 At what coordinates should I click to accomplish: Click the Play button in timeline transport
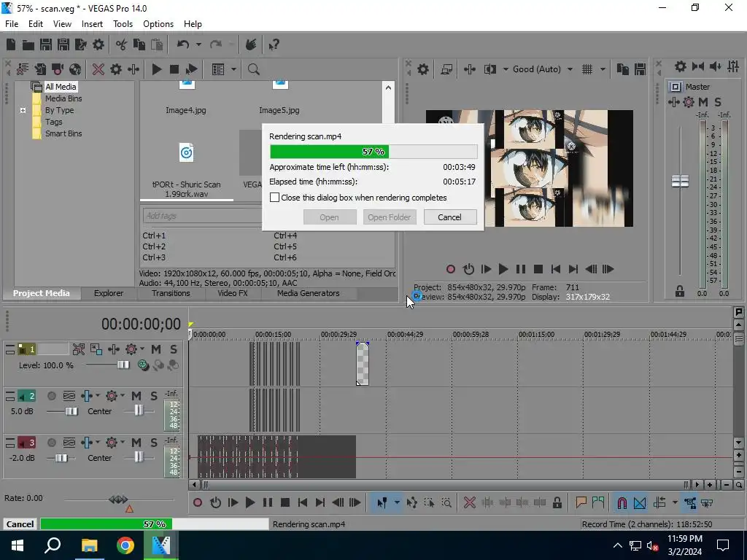tap(250, 503)
